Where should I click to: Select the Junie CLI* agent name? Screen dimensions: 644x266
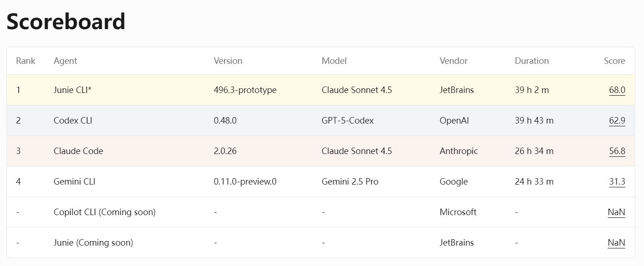click(73, 90)
